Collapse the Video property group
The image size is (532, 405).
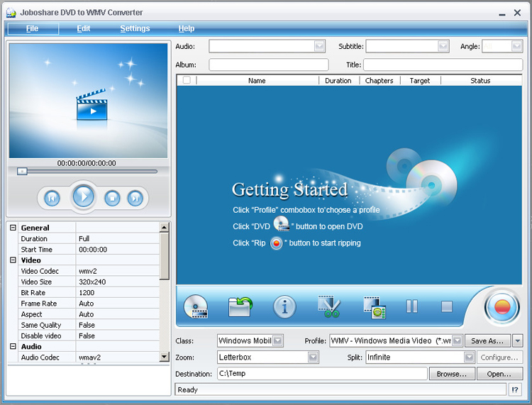tap(13, 260)
